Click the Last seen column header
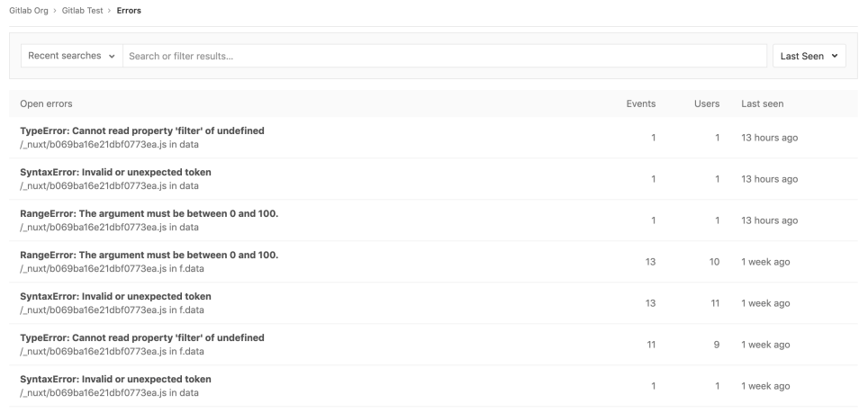868x413 pixels. pos(762,103)
